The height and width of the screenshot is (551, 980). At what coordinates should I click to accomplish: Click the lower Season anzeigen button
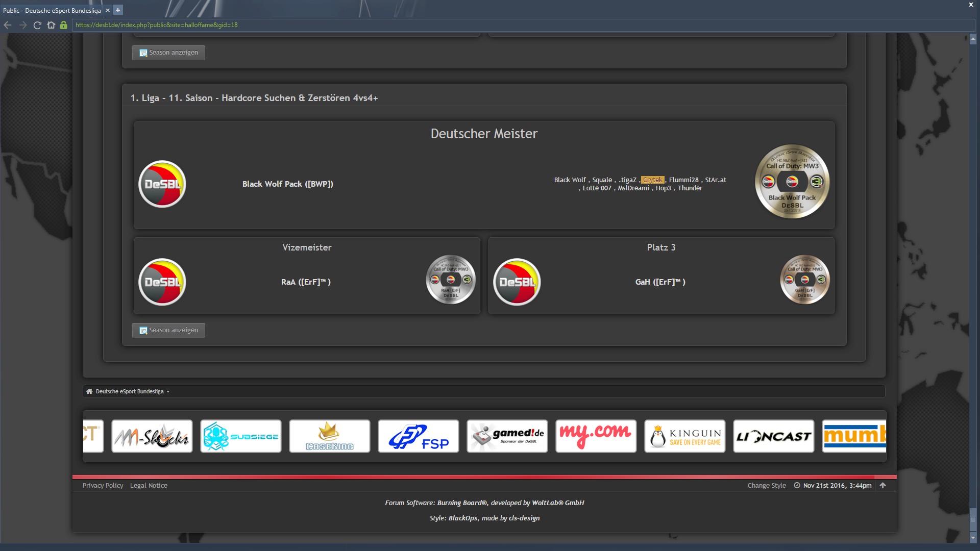tap(168, 330)
